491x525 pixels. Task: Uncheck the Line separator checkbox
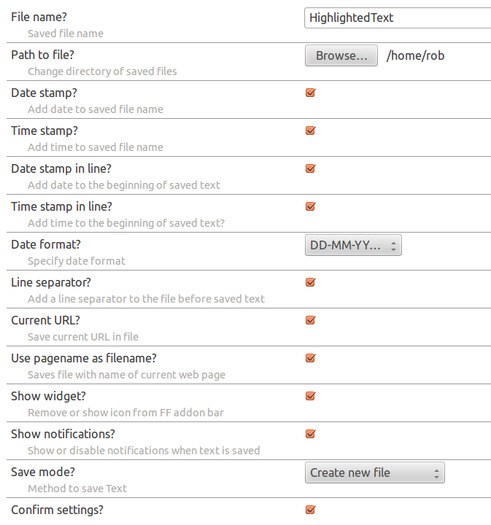tap(310, 282)
